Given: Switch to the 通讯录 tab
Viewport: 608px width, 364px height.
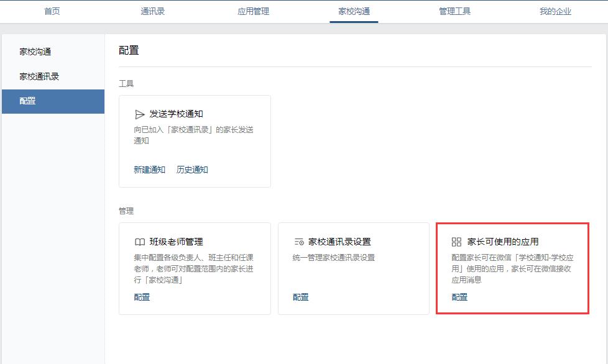Looking at the screenshot, I should [153, 11].
